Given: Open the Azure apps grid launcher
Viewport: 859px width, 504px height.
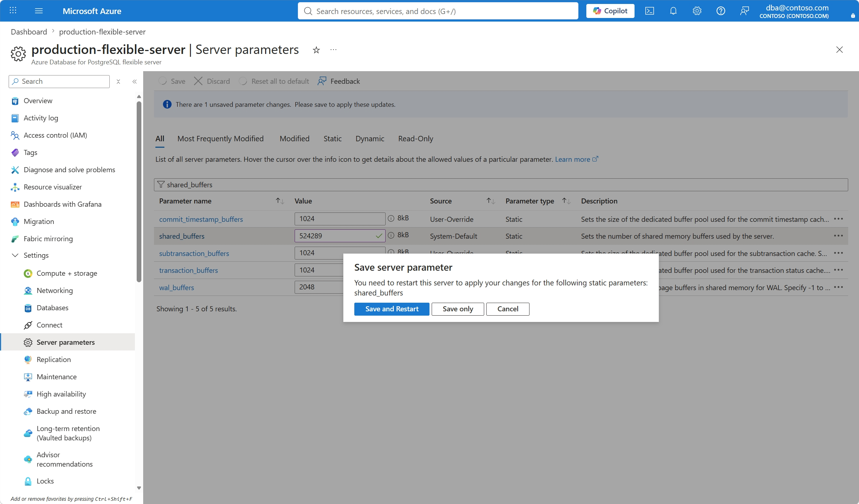Looking at the screenshot, I should (13, 11).
